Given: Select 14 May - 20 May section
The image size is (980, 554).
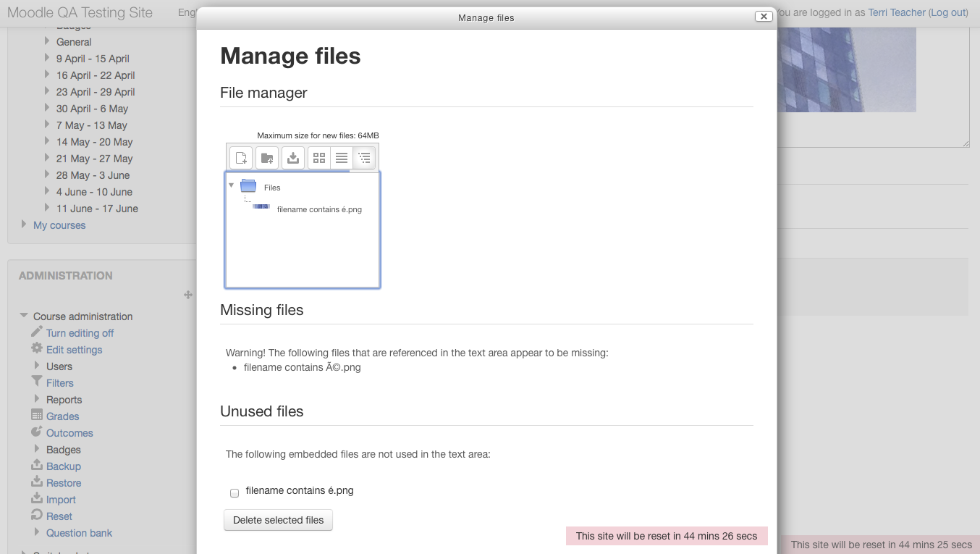Looking at the screenshot, I should click(x=95, y=142).
